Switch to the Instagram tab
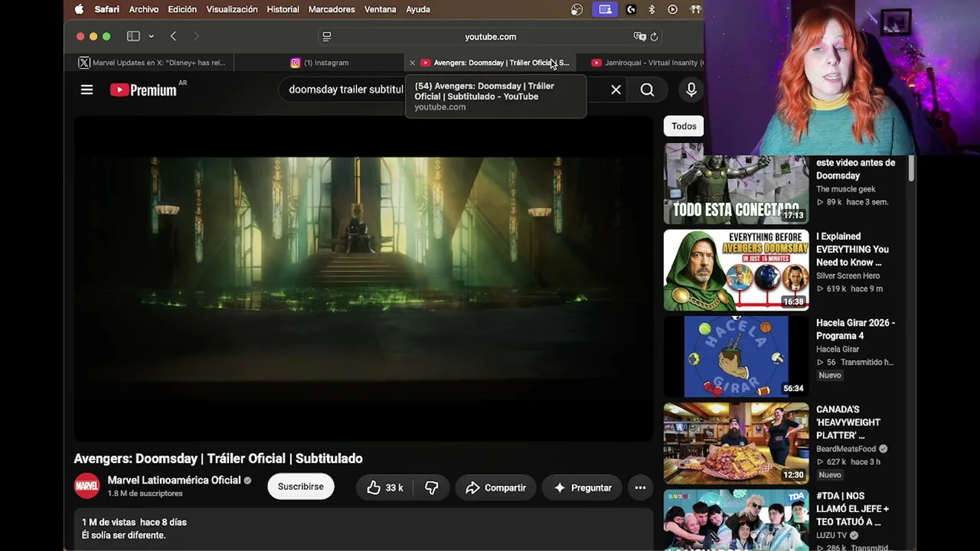This screenshot has height=551, width=980. pos(319,63)
